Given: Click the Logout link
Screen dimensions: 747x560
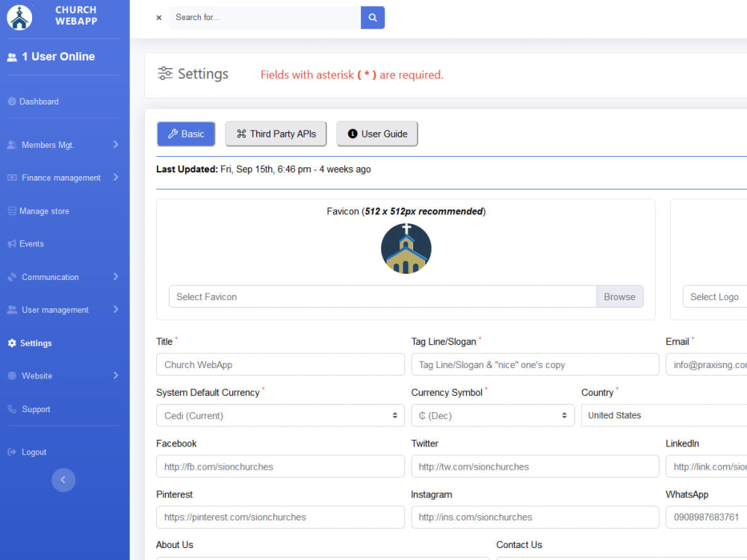Looking at the screenshot, I should pos(34,452).
